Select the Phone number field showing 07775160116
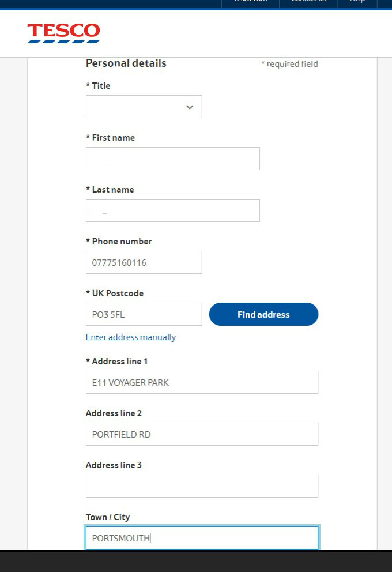This screenshot has width=392, height=572. coord(144,262)
